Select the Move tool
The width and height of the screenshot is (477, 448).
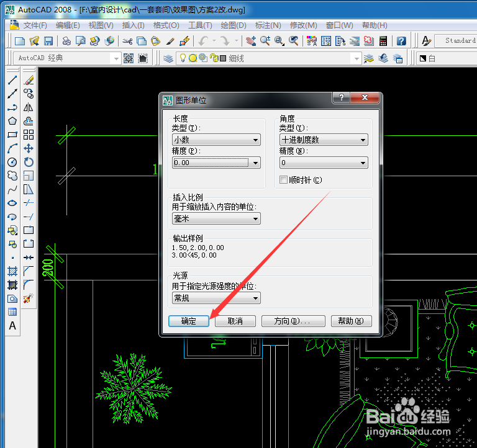[29, 148]
